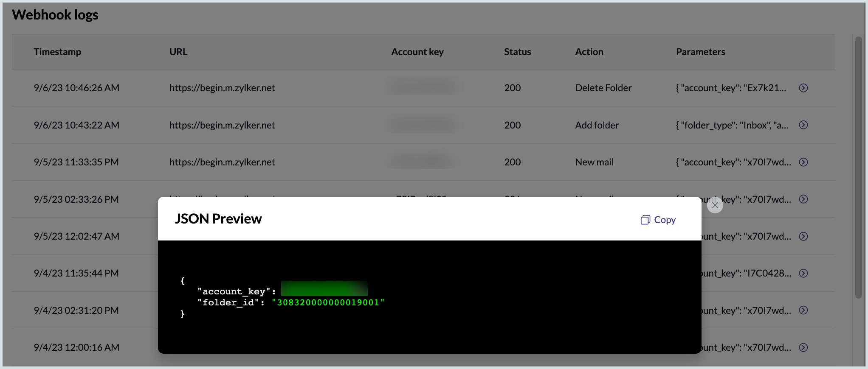The height and width of the screenshot is (369, 868).
Task: Click the URL in the Delete Folder row
Action: pos(222,88)
